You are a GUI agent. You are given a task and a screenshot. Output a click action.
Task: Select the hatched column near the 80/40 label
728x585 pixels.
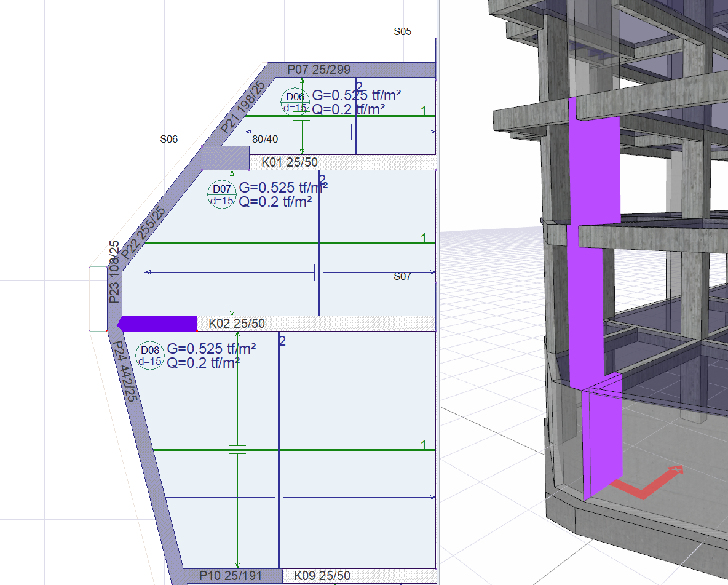click(x=225, y=159)
